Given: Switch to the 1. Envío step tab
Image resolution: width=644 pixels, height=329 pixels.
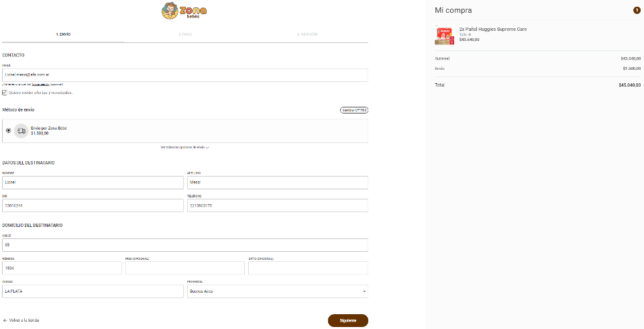Looking at the screenshot, I should click(x=63, y=34).
